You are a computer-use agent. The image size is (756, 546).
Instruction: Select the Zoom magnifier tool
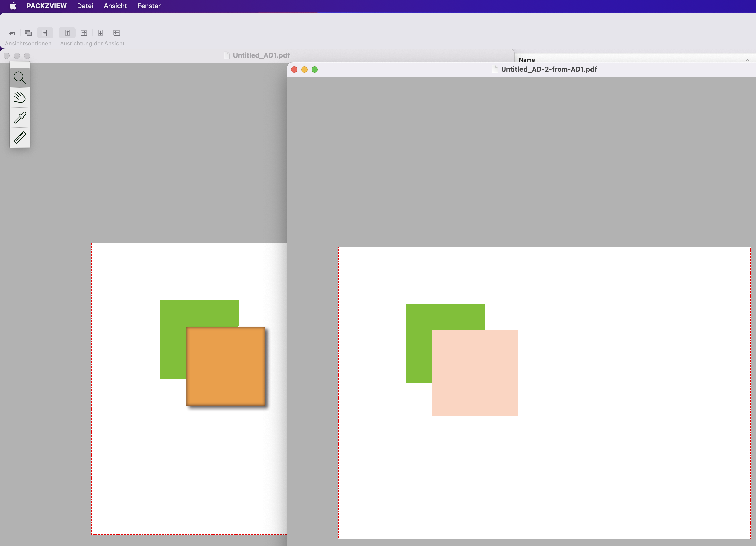coord(20,78)
